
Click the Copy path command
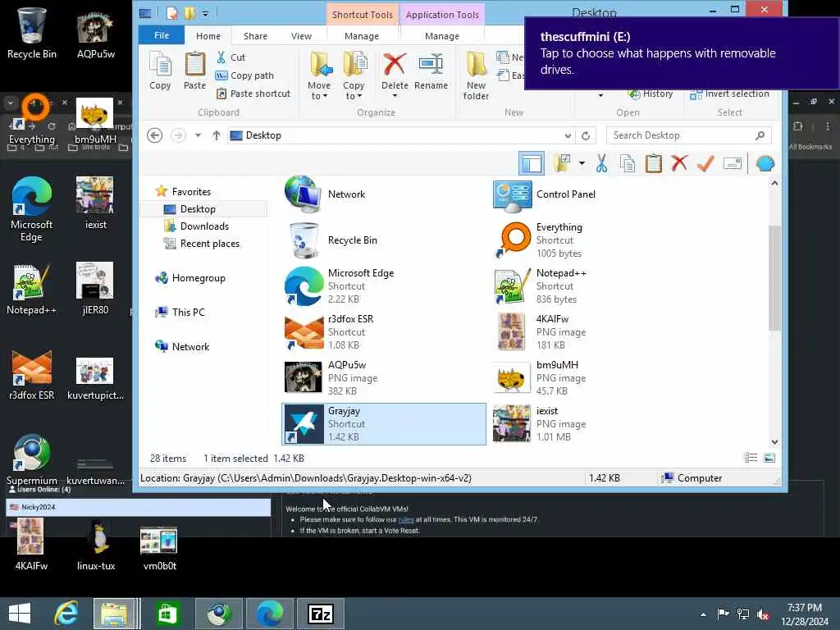tap(244, 75)
